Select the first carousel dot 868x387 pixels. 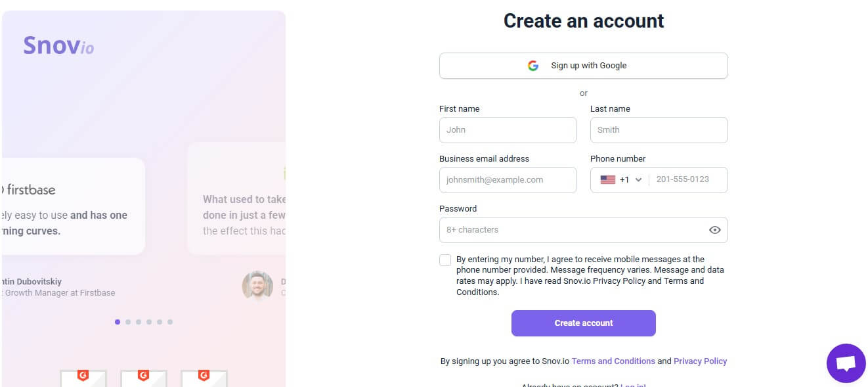point(118,322)
